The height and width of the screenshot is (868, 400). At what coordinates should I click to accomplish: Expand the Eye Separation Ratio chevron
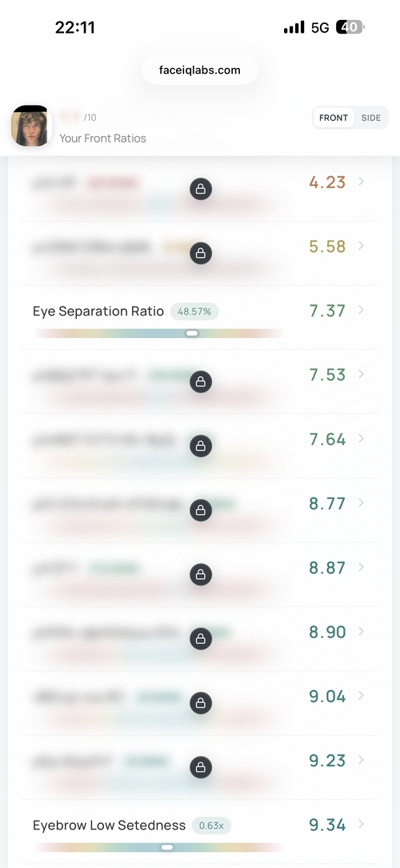[x=362, y=310]
